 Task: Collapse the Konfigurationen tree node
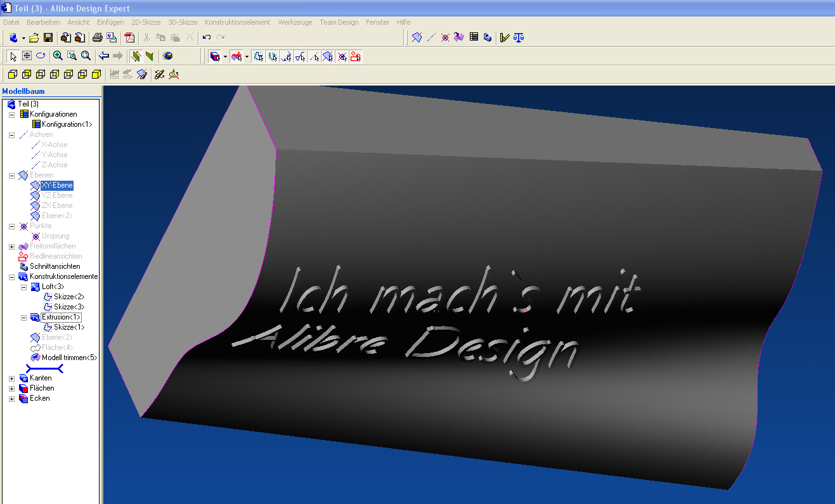[x=12, y=114]
